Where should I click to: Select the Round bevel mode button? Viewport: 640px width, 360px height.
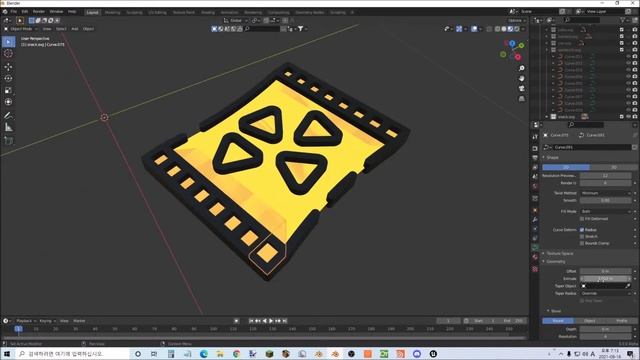click(558, 321)
